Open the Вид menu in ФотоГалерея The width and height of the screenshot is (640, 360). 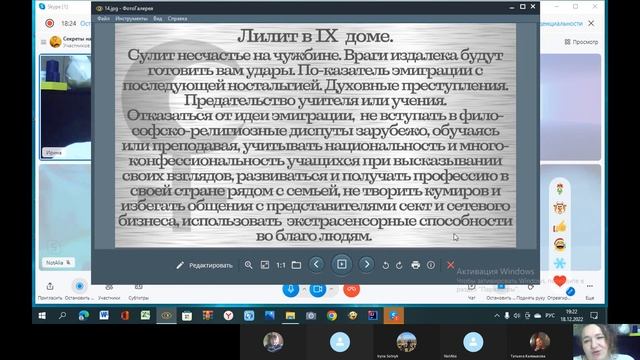[x=158, y=18]
